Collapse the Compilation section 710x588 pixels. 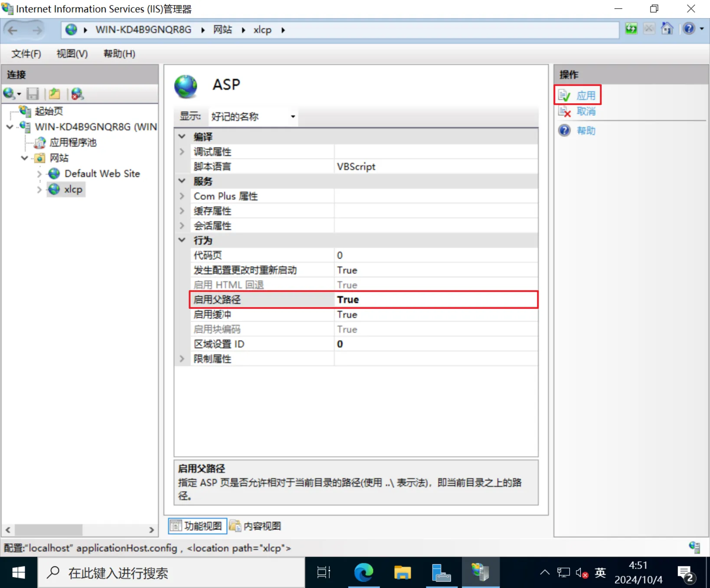182,137
